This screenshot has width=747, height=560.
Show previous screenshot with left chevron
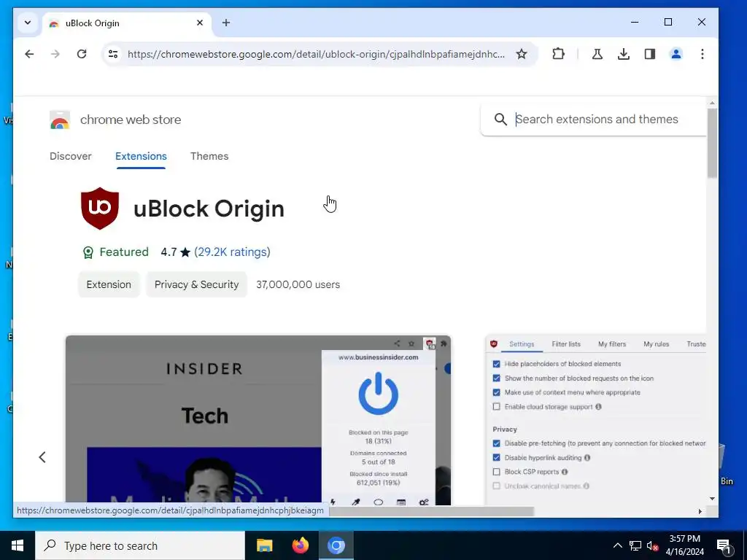[x=42, y=457]
